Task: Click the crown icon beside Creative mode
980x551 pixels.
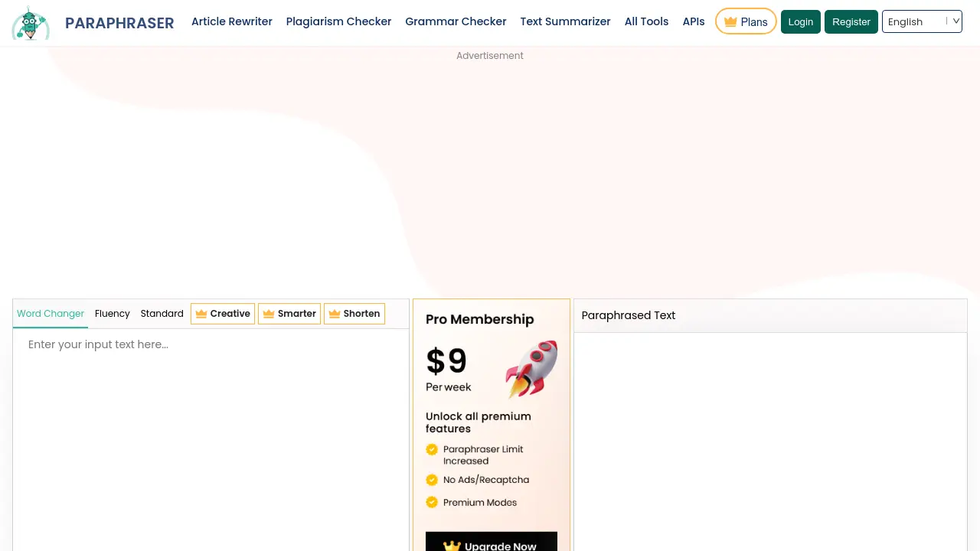Action: 201,314
